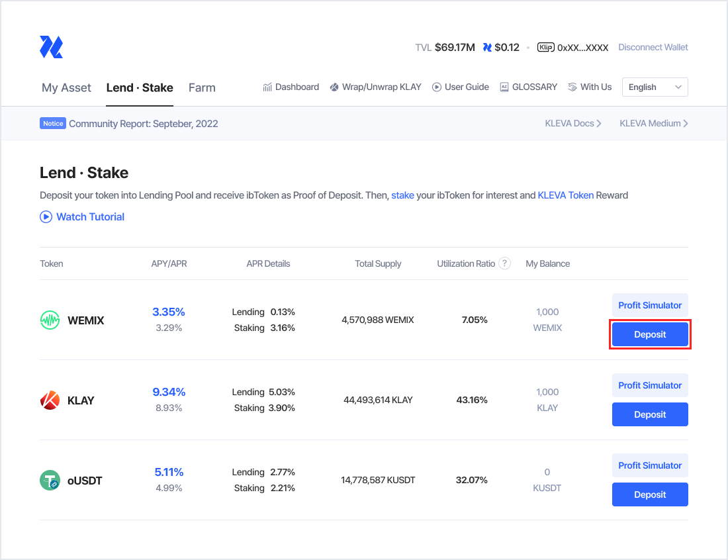728x560 pixels.
Task: Open the English language dropdown
Action: click(x=655, y=87)
